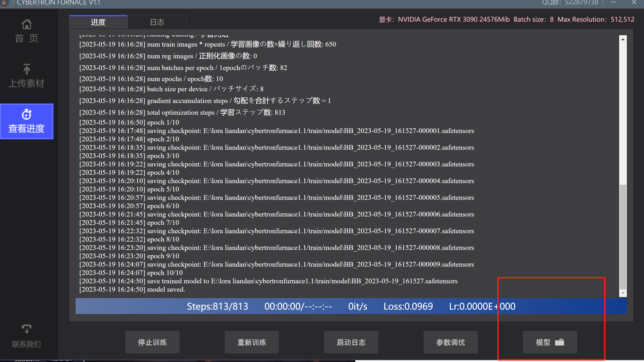Click the 'num batches per epoch' log line
The height and width of the screenshot is (362, 644).
tap(183, 68)
